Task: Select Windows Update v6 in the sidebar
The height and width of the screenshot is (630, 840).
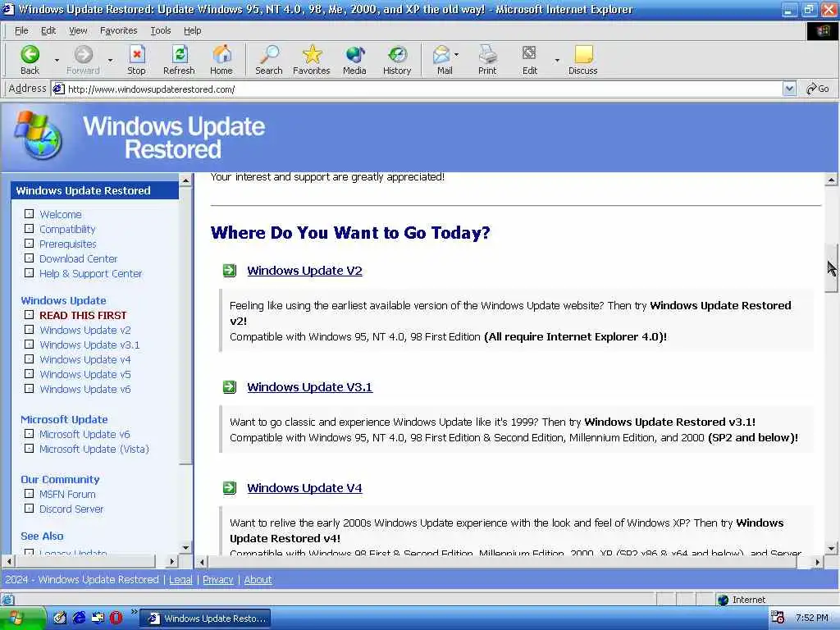Action: coord(85,390)
